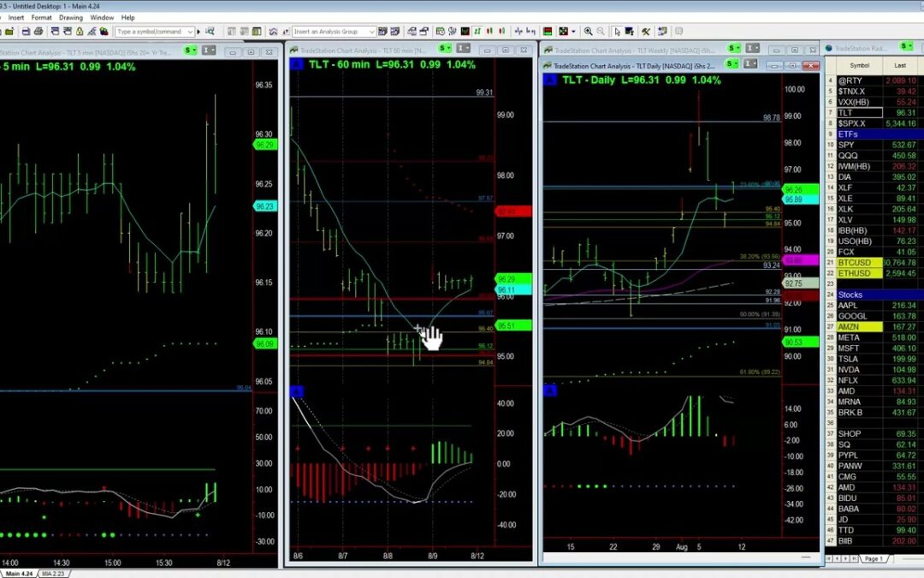Image resolution: width=924 pixels, height=578 pixels.
Task: Select the Main 4.24 workspace tab
Action: pos(19,573)
